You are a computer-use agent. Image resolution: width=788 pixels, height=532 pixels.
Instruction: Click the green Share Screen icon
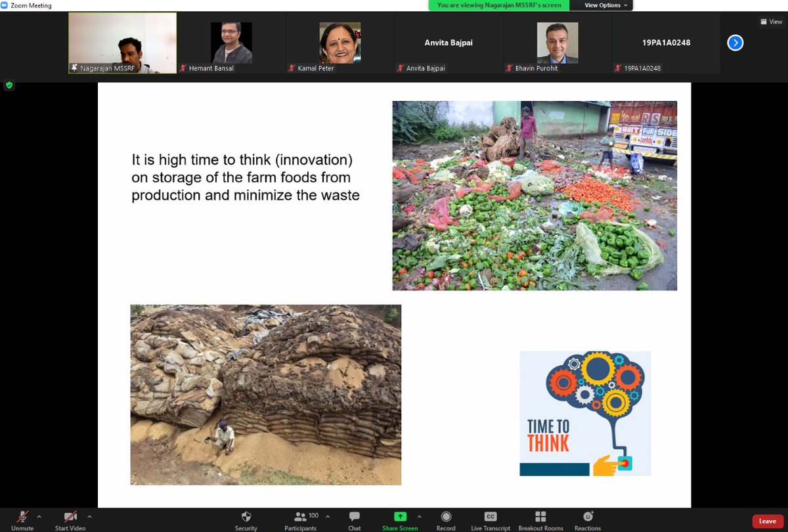400,517
